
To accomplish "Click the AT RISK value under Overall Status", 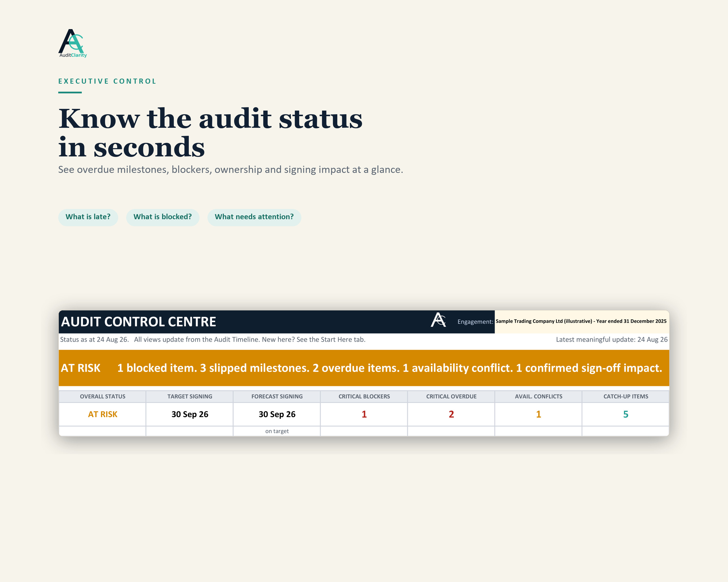I will [103, 414].
